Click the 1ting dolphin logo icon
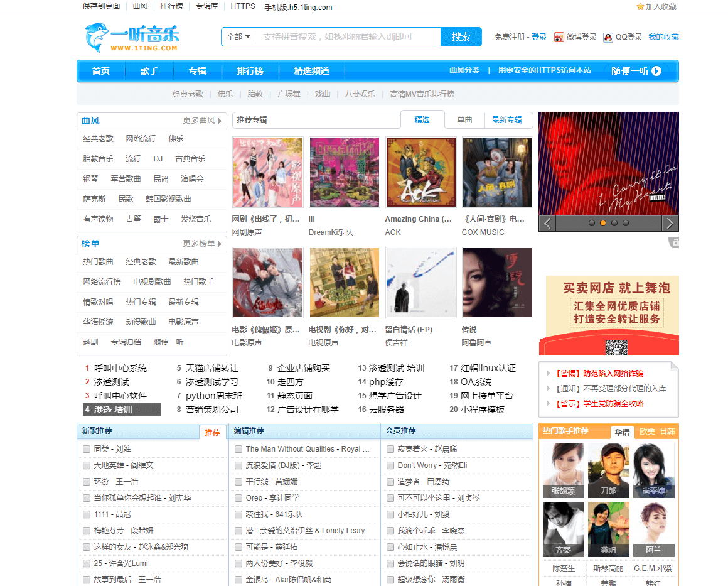 click(x=95, y=38)
